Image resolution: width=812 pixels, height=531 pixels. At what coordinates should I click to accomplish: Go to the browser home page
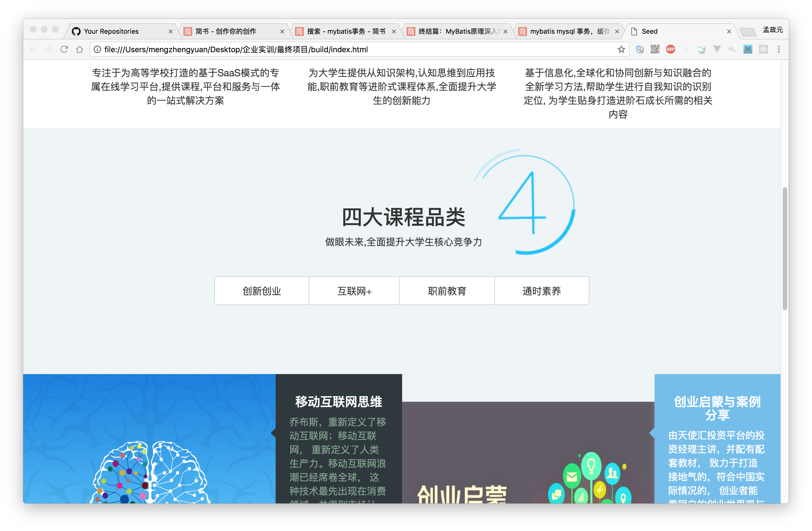coord(80,49)
